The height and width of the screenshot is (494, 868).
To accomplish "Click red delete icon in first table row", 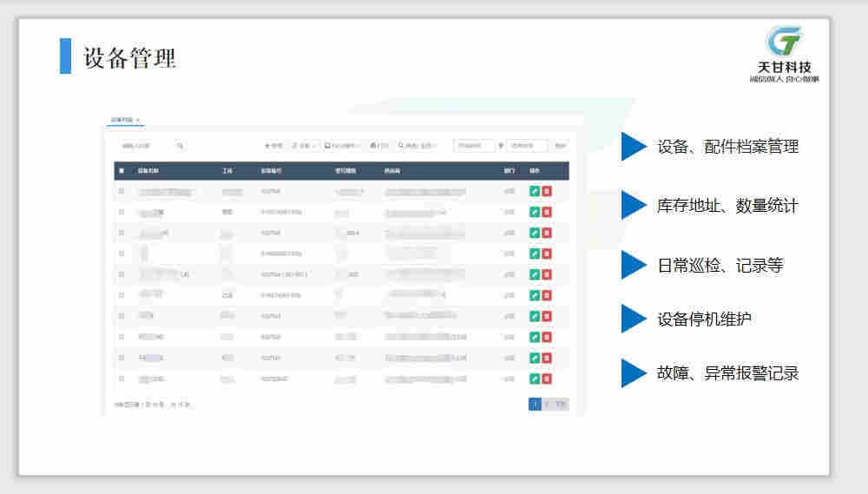I will (547, 191).
